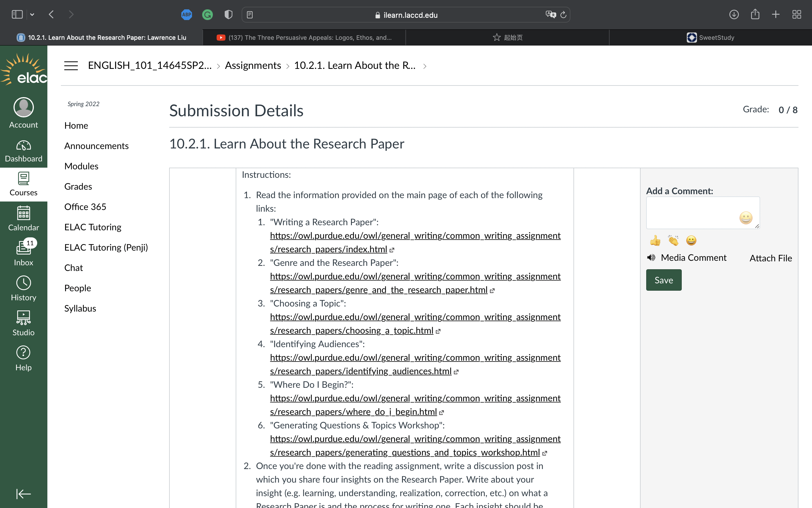Open the identifying_audiences.html link
Viewport: 812px width, 508px height.
[x=415, y=364]
